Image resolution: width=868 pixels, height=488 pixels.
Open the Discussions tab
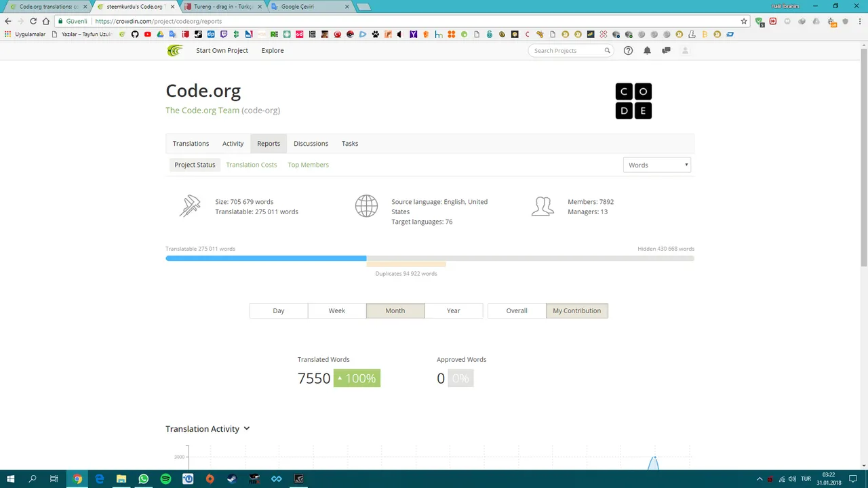point(311,144)
